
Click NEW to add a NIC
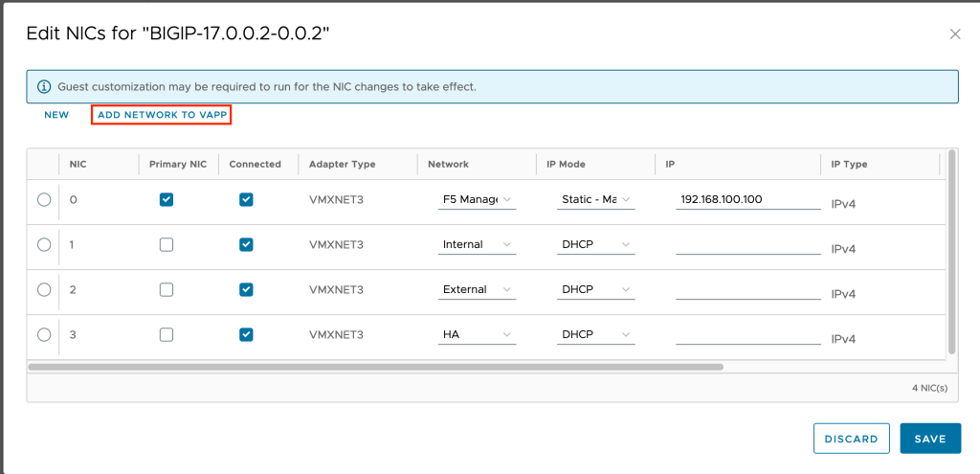tap(56, 115)
